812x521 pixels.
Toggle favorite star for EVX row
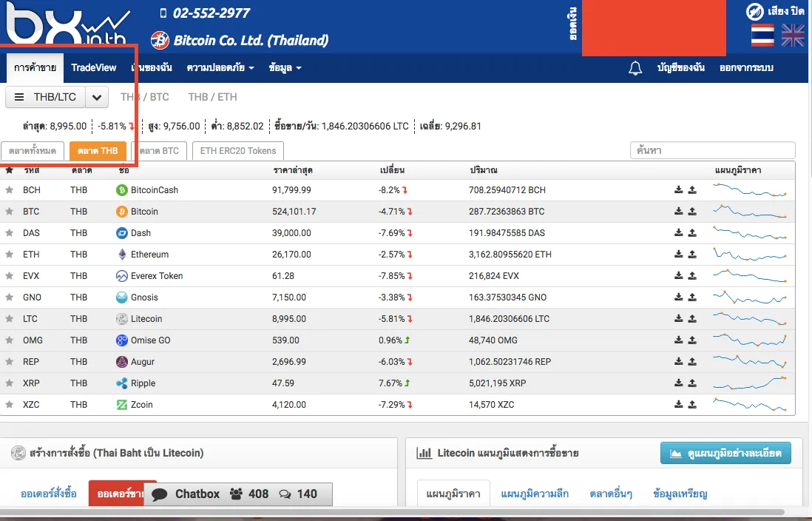click(x=10, y=276)
